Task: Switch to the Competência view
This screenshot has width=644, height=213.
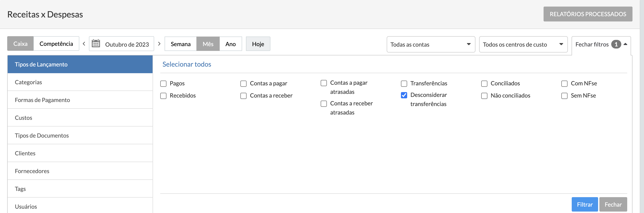Action: pos(56,44)
